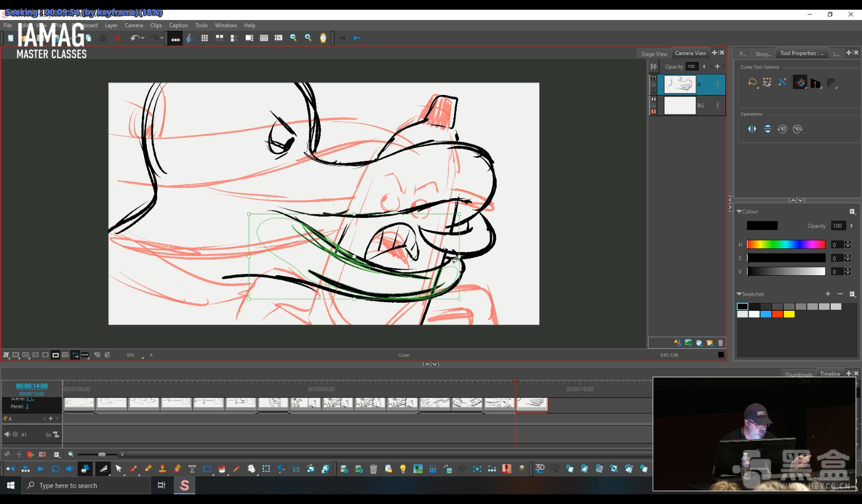862x504 pixels.
Task: Click the Rotate 90 clockwise operation icon
Action: [x=797, y=129]
